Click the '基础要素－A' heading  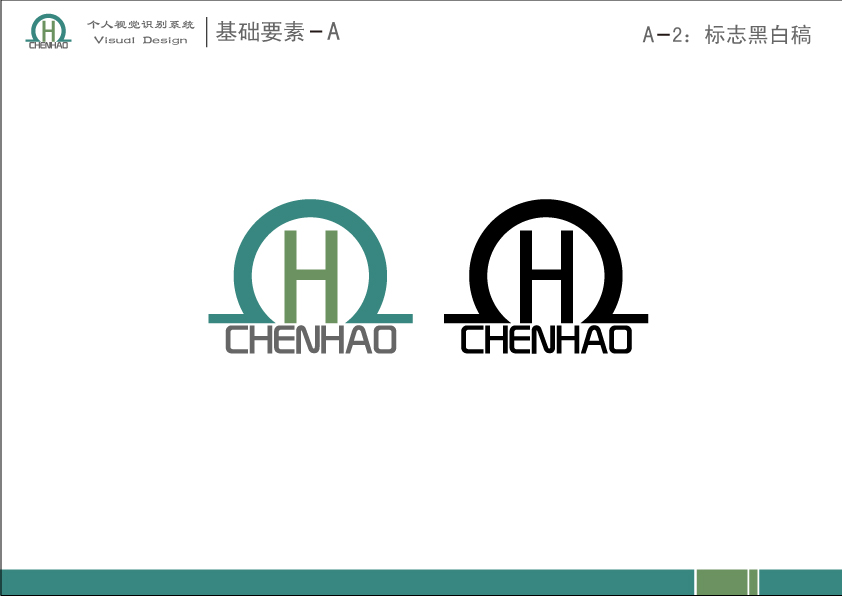(x=278, y=32)
